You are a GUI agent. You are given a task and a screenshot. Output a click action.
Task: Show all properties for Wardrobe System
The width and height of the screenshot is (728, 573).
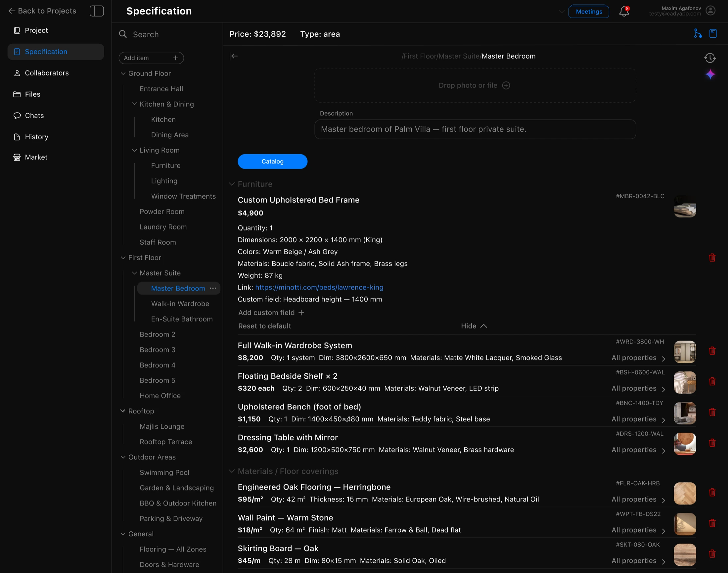638,358
